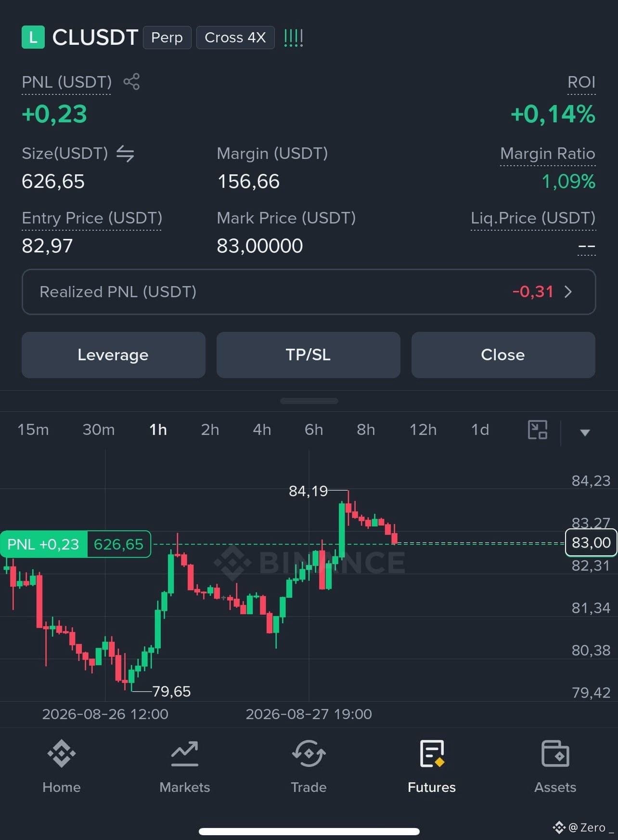Tap the CLUSDT symbol title
The width and height of the screenshot is (618, 840).
pos(95,38)
